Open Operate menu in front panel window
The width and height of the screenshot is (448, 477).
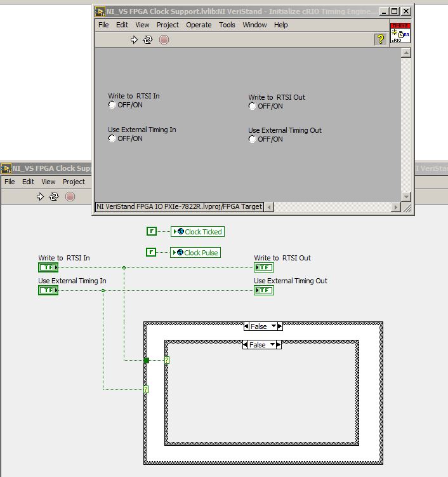click(199, 25)
